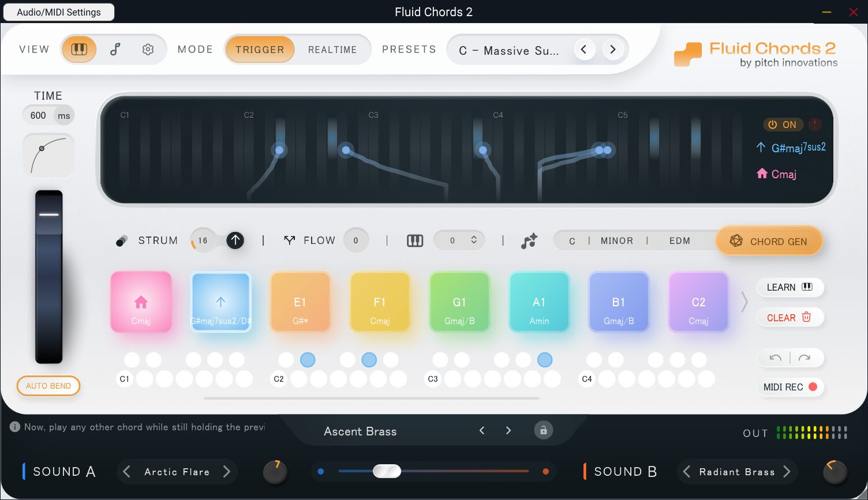868x500 pixels.
Task: Click the bend curve shape editor
Action: pyautogui.click(x=48, y=156)
